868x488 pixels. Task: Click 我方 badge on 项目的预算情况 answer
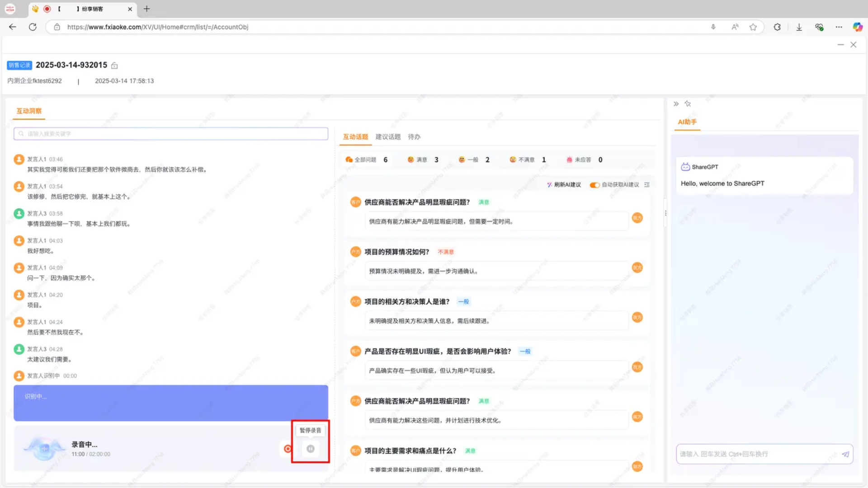tap(637, 268)
